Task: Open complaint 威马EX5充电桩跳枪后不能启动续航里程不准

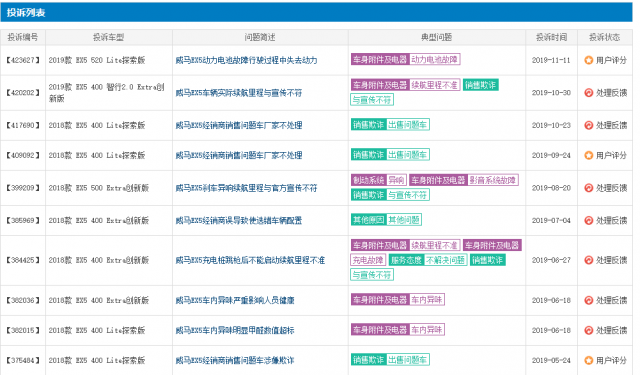Action: [250, 260]
